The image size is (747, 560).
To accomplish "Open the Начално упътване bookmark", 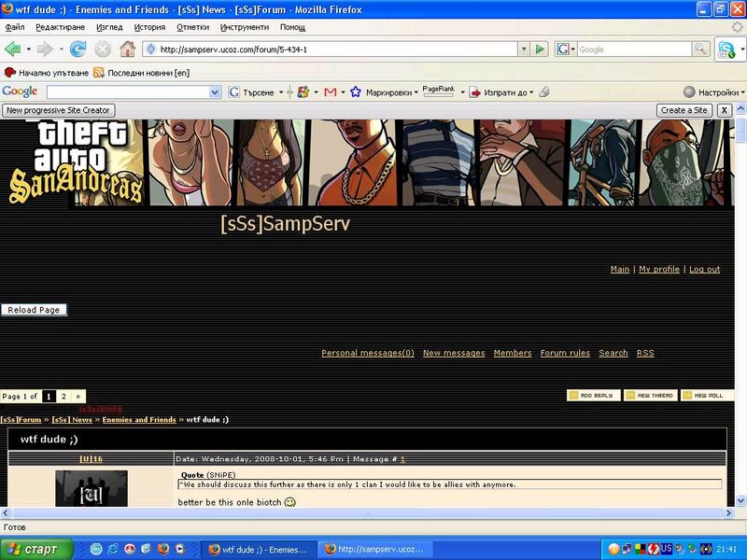I will click(46, 73).
